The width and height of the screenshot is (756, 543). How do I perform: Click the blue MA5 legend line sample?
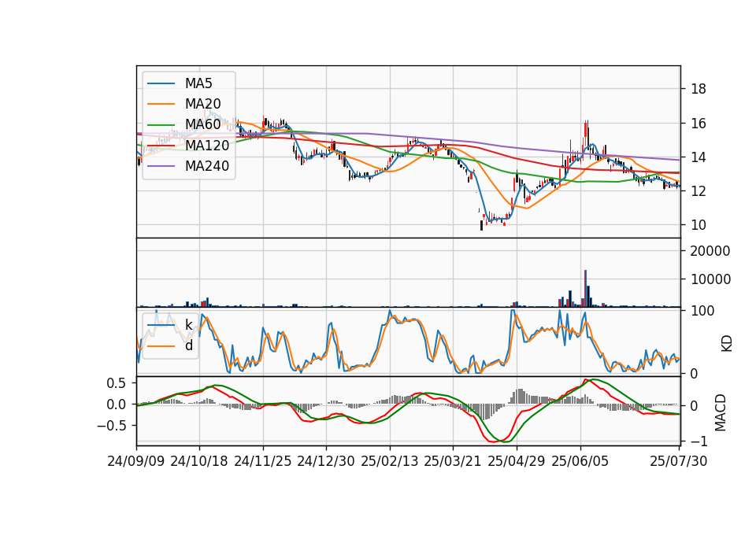[x=161, y=83]
